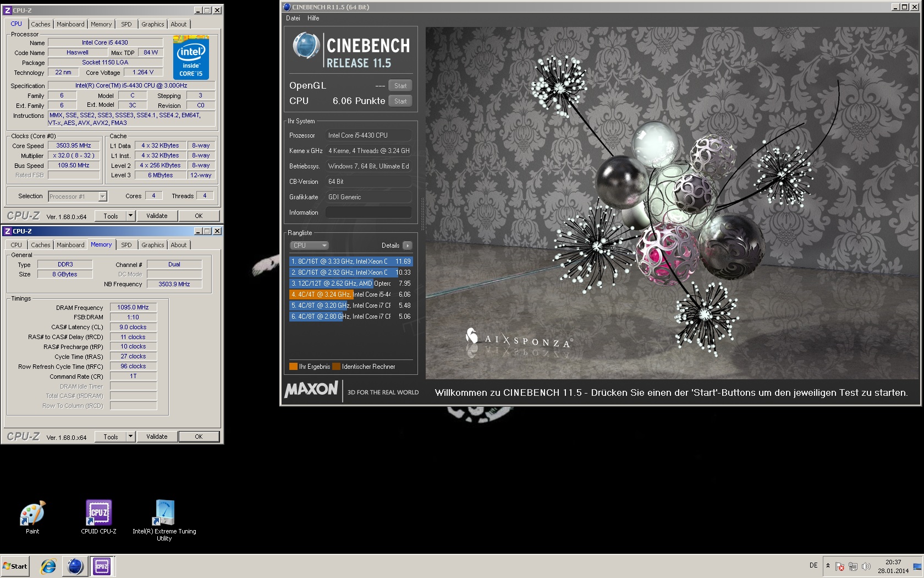Click Validate in bottom CPU-Z window

pyautogui.click(x=157, y=437)
